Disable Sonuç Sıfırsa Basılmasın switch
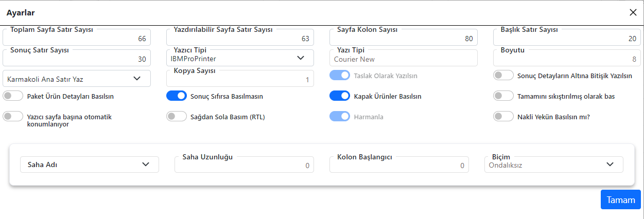 pos(177,96)
